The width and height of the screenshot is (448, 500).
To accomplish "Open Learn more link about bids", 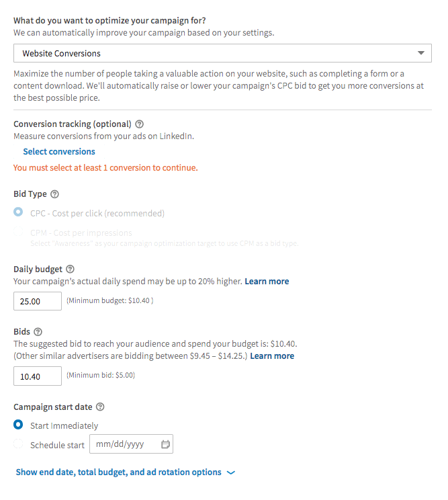I will (272, 356).
